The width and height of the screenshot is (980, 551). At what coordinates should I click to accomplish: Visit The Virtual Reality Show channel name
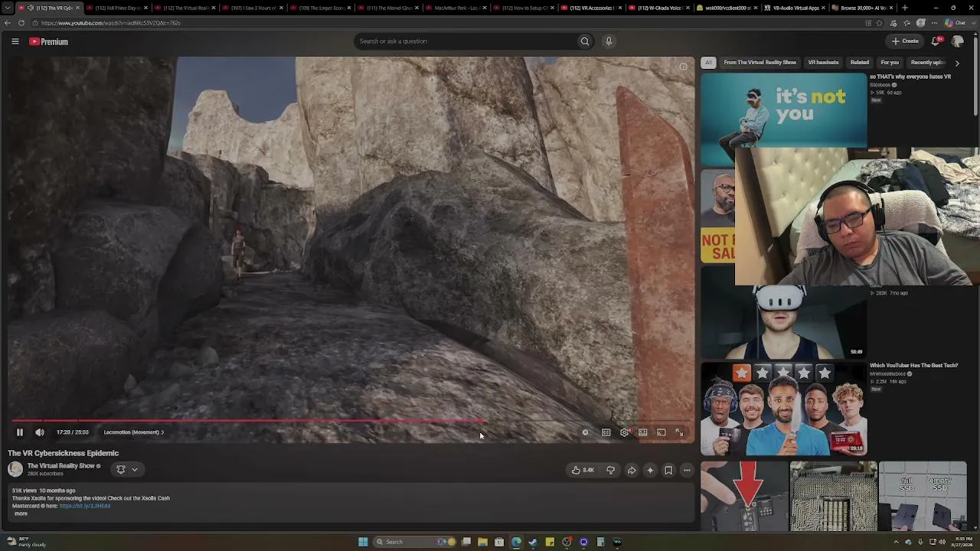(x=61, y=466)
